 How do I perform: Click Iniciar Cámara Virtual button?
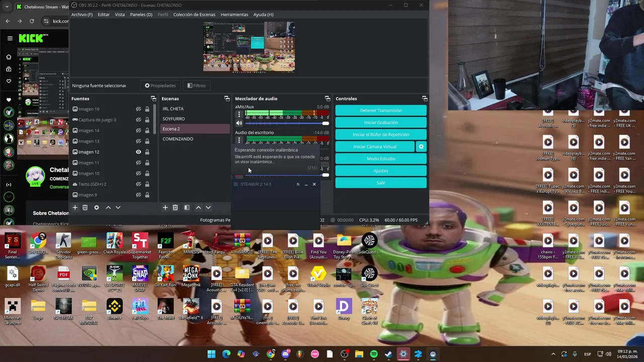pyautogui.click(x=375, y=147)
